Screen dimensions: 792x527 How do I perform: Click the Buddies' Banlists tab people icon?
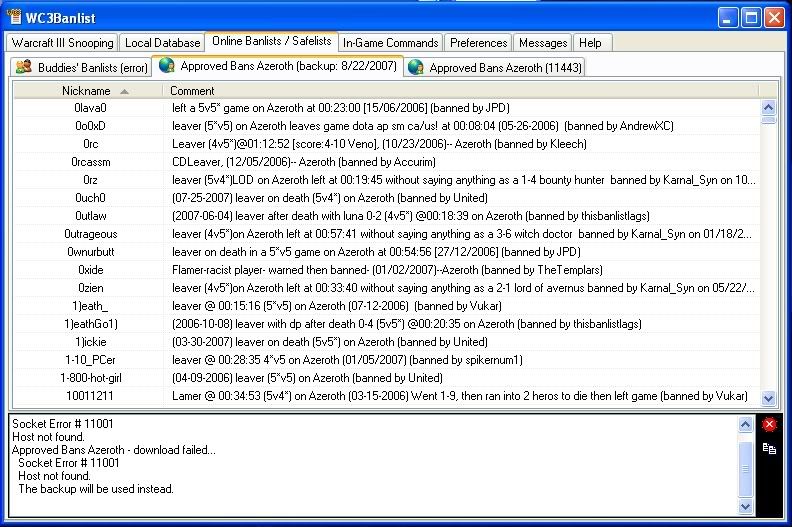coord(23,67)
